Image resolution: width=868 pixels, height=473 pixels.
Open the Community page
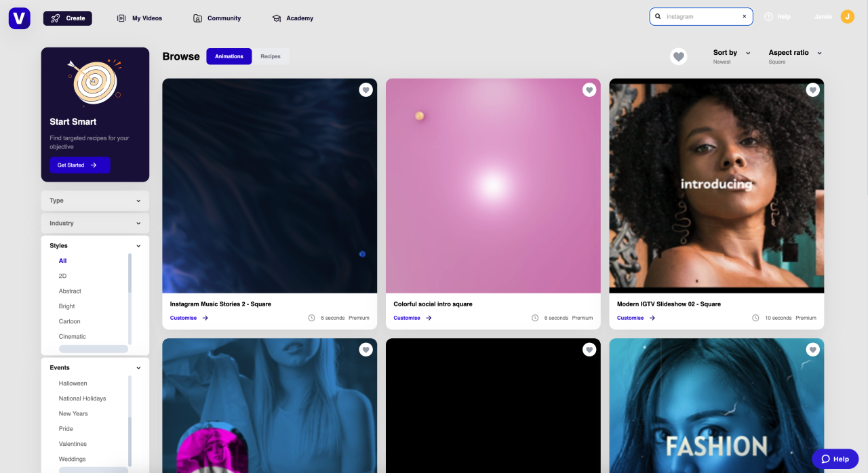[217, 18]
